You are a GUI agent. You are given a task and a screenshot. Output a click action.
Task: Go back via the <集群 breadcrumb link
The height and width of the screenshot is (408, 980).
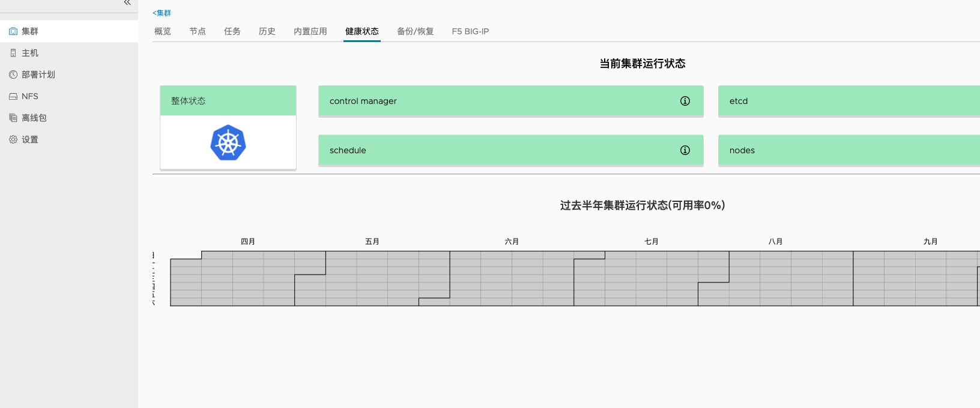162,13
